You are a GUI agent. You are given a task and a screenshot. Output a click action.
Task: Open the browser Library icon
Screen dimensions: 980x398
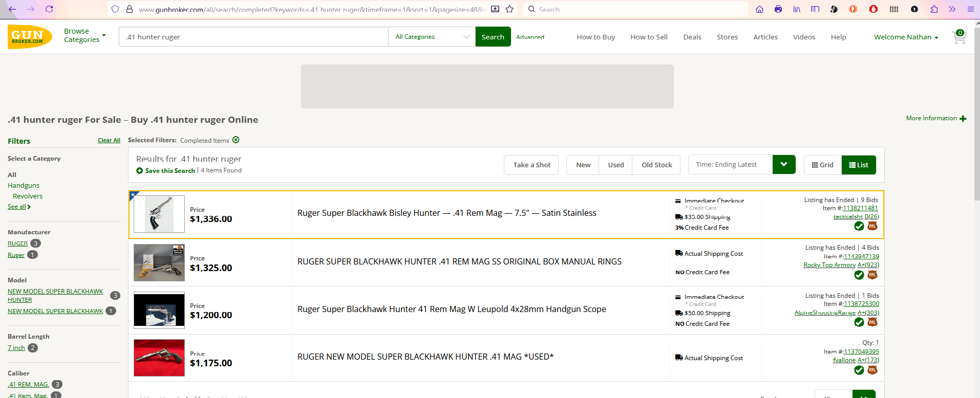(797, 9)
